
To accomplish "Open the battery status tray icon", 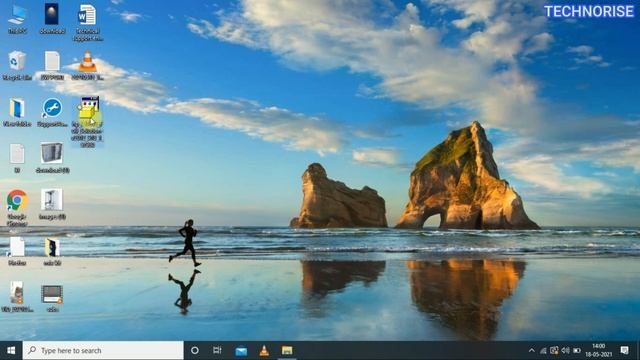I will tap(577, 351).
